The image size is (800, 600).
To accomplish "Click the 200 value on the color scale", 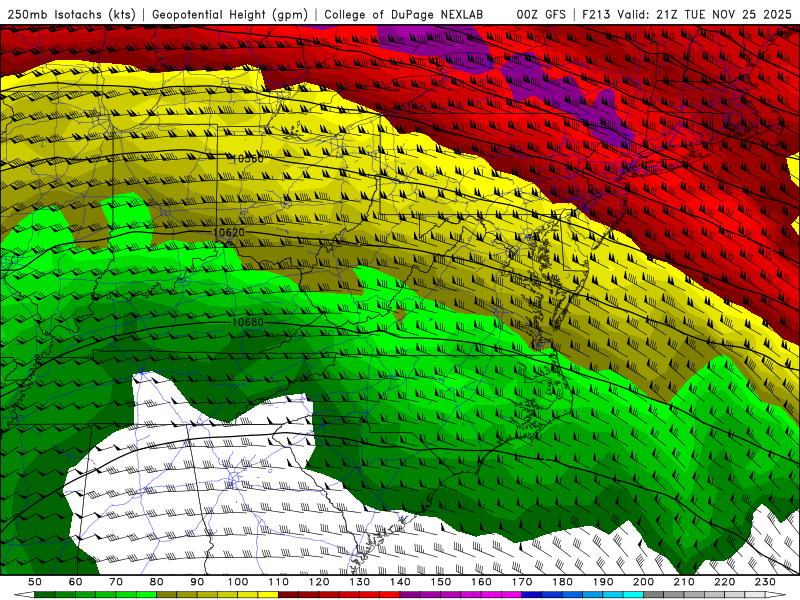I will coord(643,582).
